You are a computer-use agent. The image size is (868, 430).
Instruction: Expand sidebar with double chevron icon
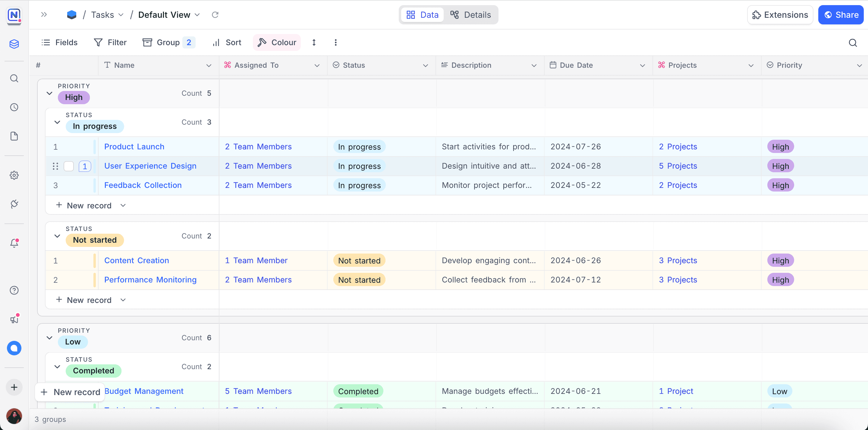44,14
